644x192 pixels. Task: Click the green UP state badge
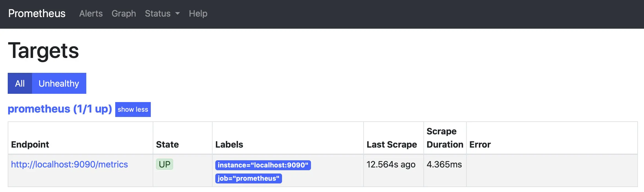(x=165, y=164)
